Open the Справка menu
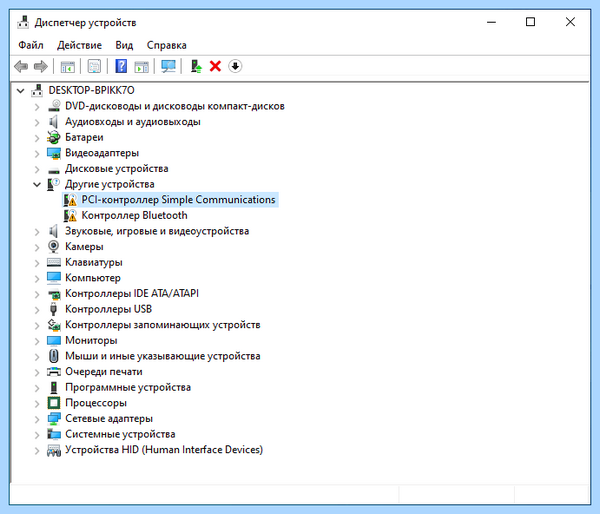Viewport: 600px width, 514px height. [166, 45]
